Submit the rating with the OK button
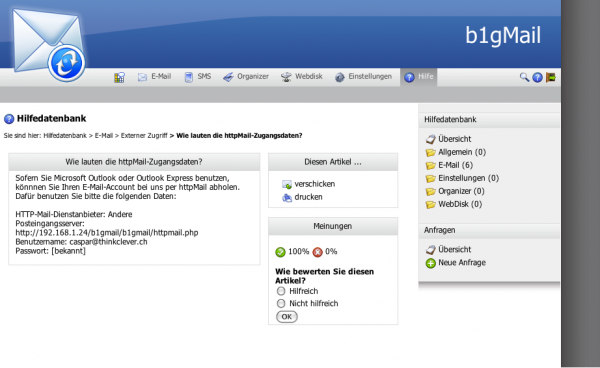This screenshot has height=368, width=600. point(287,317)
